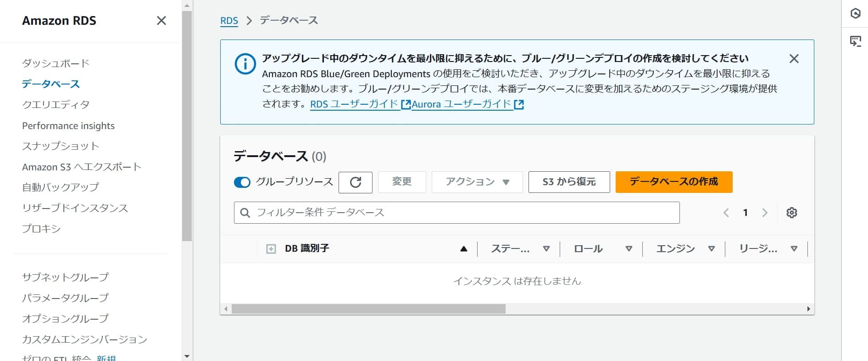Open Amazon S3 へエクスポート in sidebar
Screen dimensions: 868x361
coord(82,167)
